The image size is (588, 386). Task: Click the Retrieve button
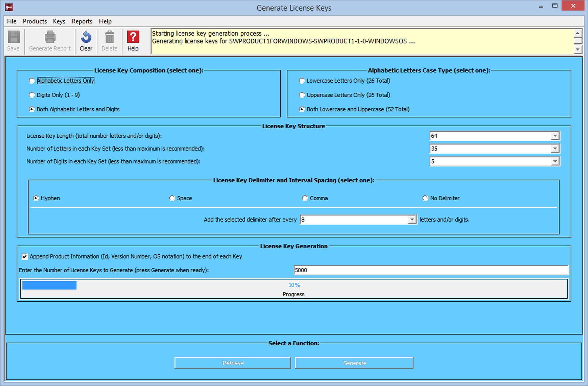(x=233, y=363)
